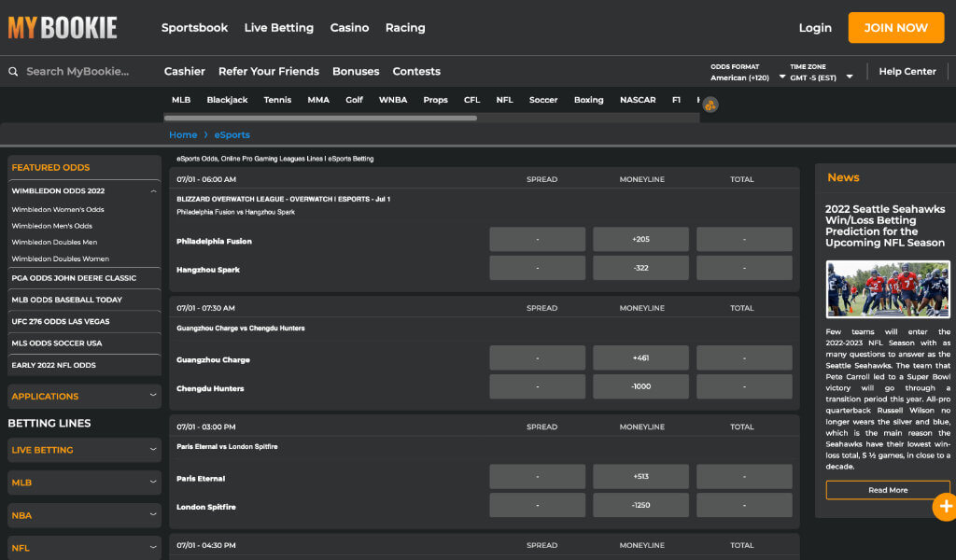Select Tennis in sports bar
Image resolution: width=956 pixels, height=560 pixels.
[x=277, y=100]
